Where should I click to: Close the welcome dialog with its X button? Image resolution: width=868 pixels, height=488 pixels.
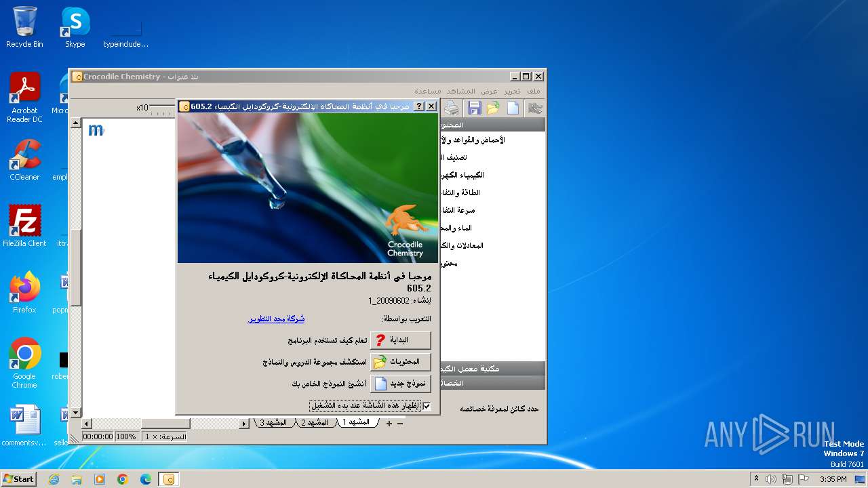click(431, 106)
